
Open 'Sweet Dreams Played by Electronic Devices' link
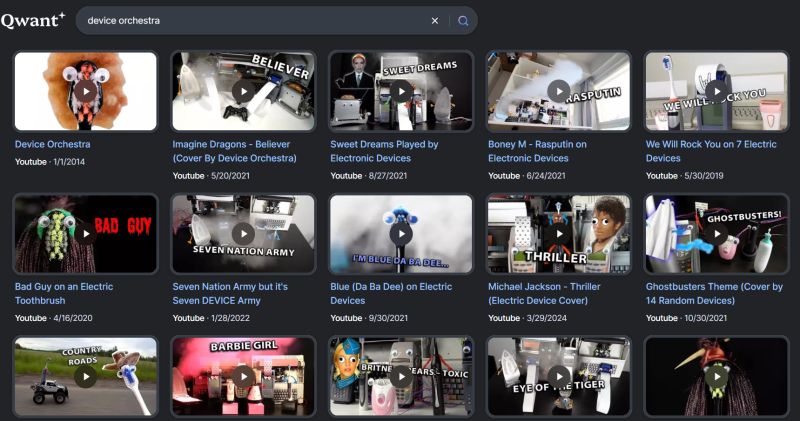[x=384, y=151]
